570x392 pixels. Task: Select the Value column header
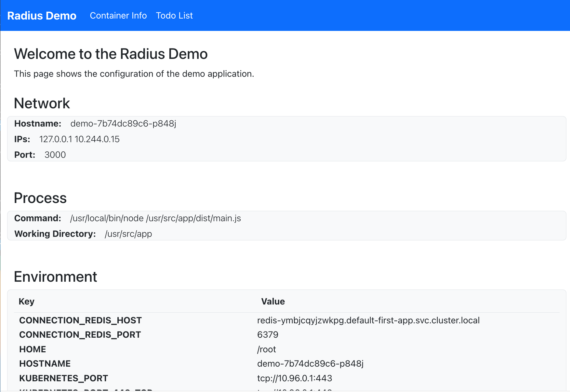click(273, 301)
